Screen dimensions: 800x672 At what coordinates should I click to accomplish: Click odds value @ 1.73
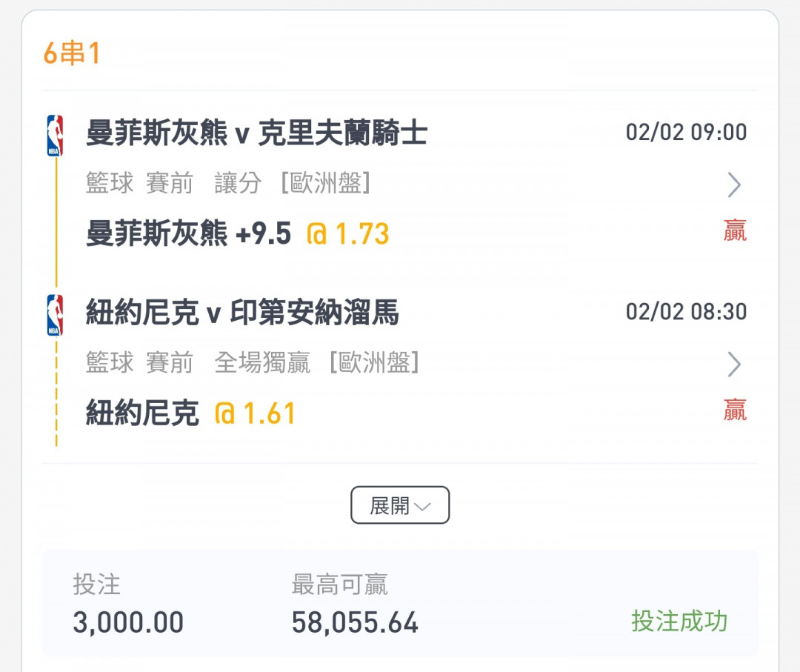click(x=348, y=234)
